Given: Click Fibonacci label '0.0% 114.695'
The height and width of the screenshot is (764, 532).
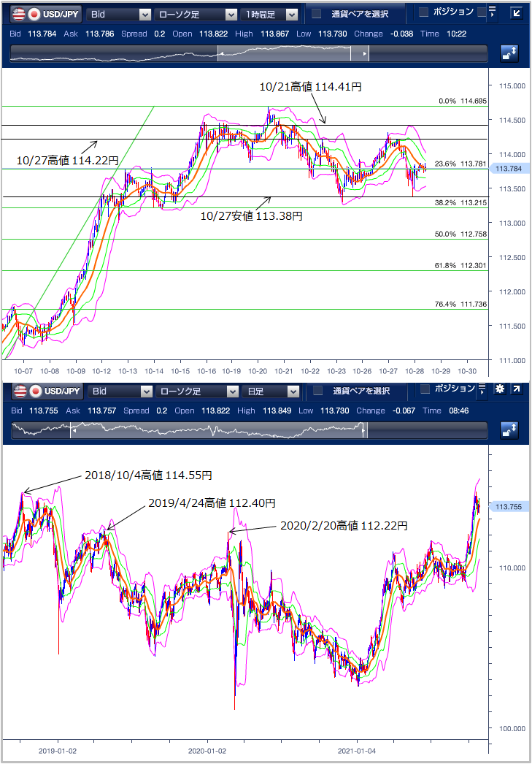Looking at the screenshot, I should point(463,101).
